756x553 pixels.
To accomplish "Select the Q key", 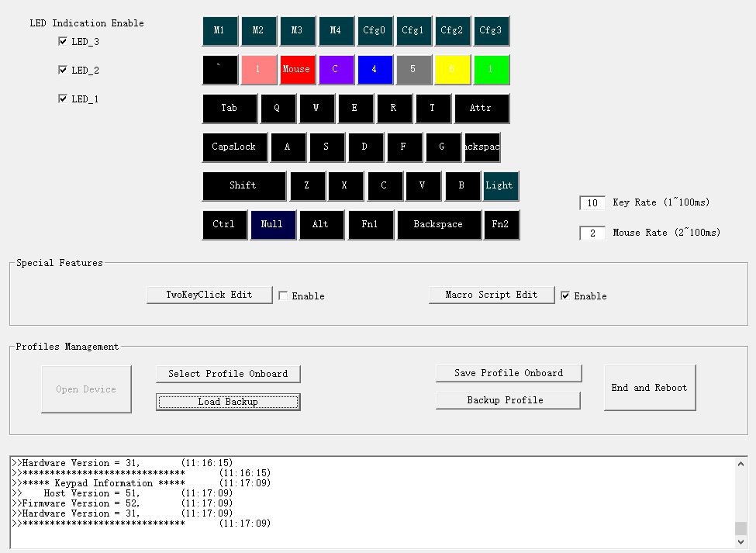I will [278, 109].
